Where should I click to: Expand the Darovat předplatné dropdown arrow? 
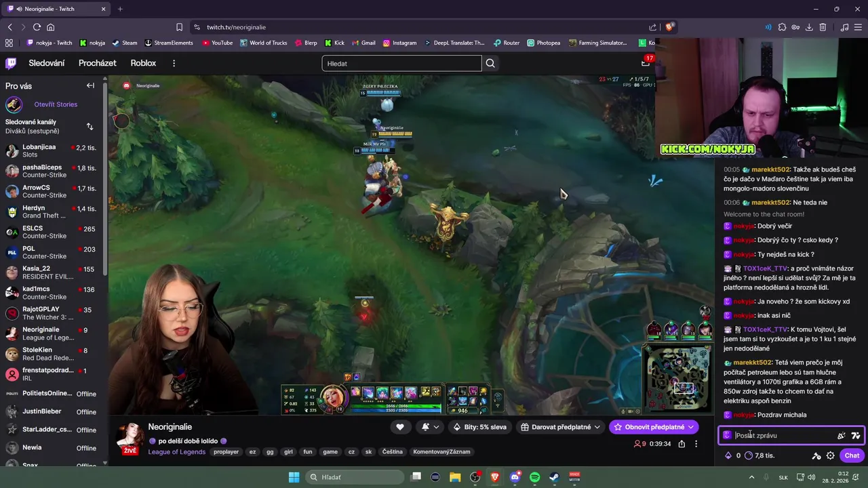coord(596,427)
